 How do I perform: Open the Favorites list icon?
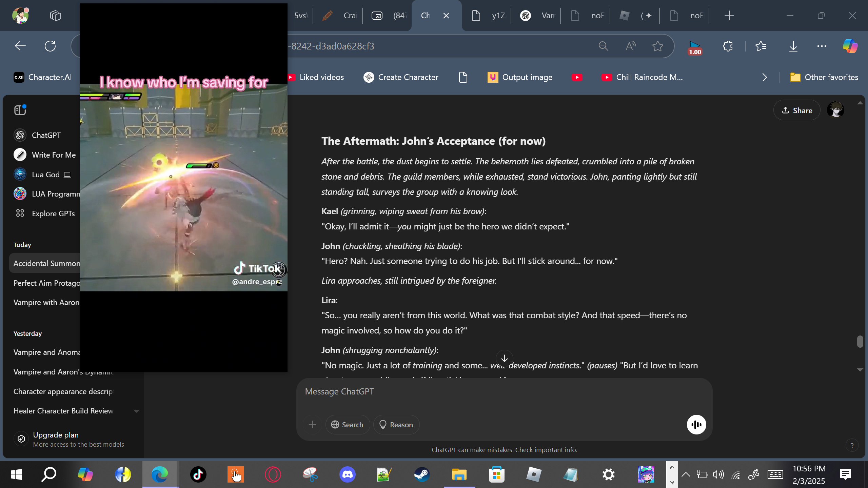(x=761, y=46)
